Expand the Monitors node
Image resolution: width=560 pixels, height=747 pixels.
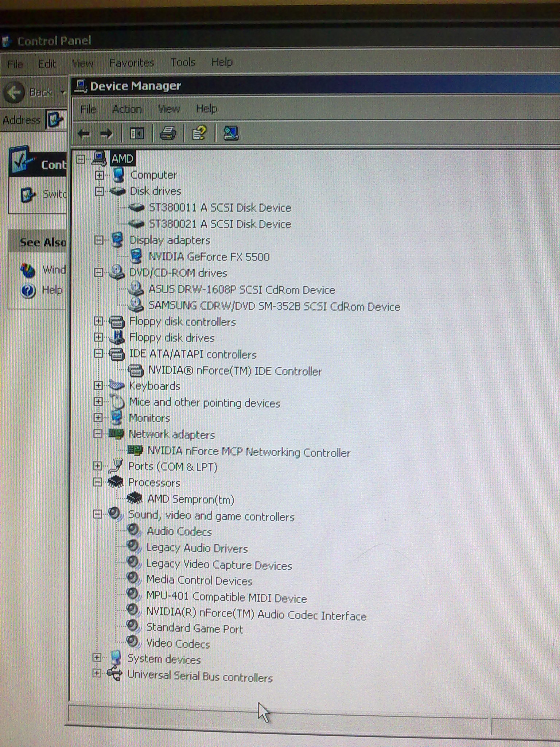point(98,417)
